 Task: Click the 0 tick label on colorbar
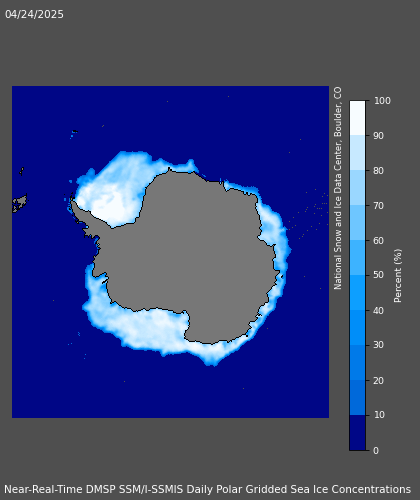376,450
